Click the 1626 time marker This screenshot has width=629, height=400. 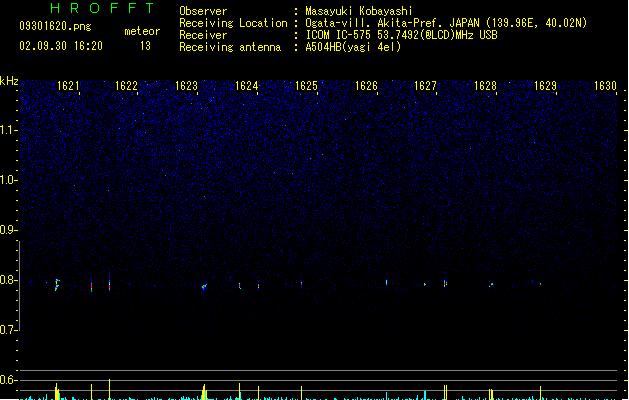(367, 86)
